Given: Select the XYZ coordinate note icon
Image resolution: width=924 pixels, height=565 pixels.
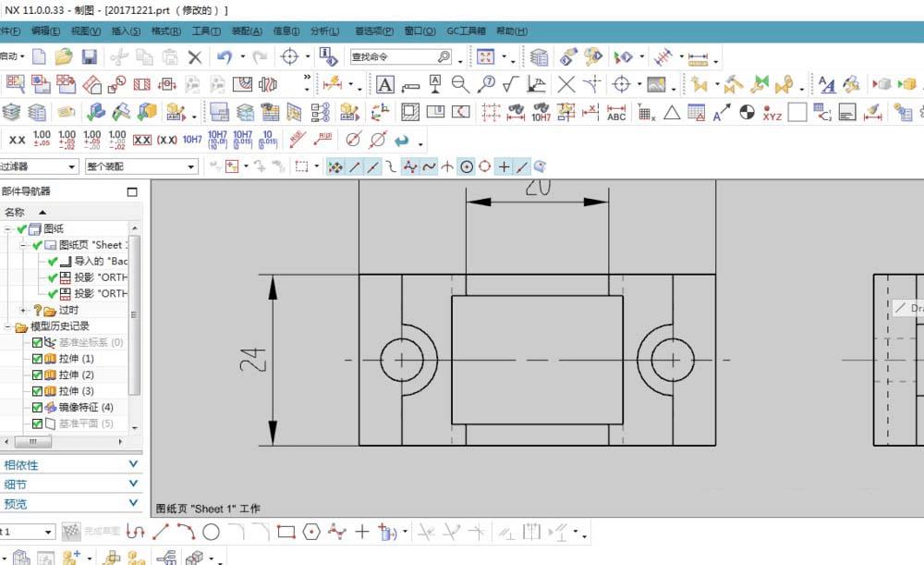Looking at the screenshot, I should point(772,112).
